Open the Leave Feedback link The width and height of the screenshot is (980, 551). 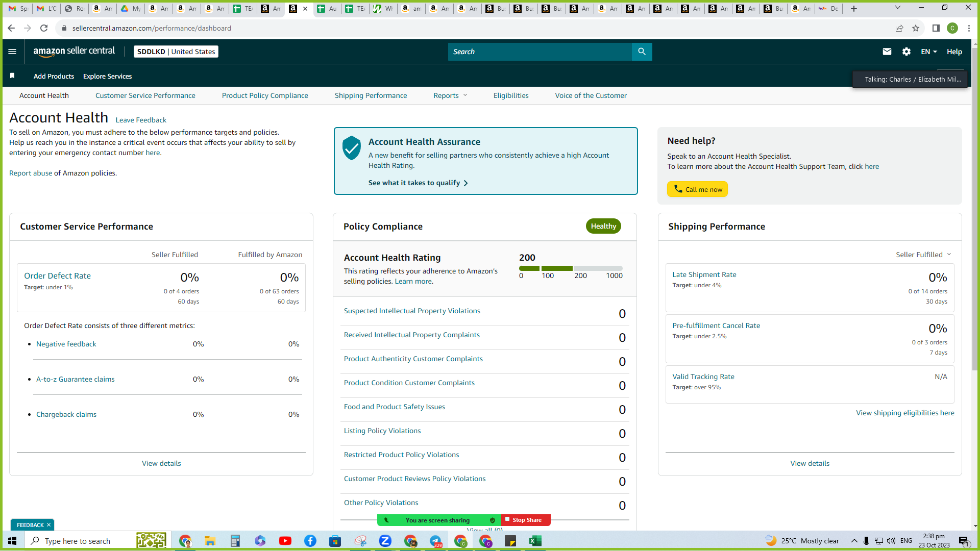click(x=141, y=120)
